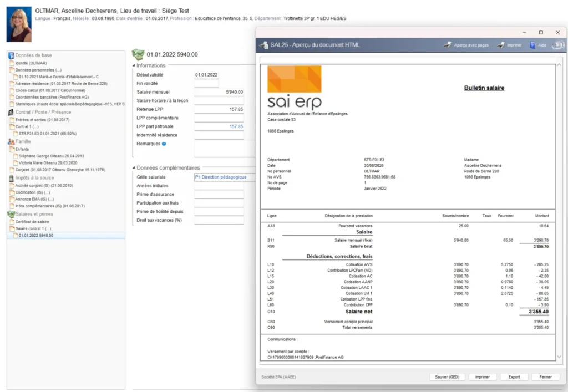Screen dimensions: 568x392
Task: Click the Fermer button
Action: coord(546,377)
